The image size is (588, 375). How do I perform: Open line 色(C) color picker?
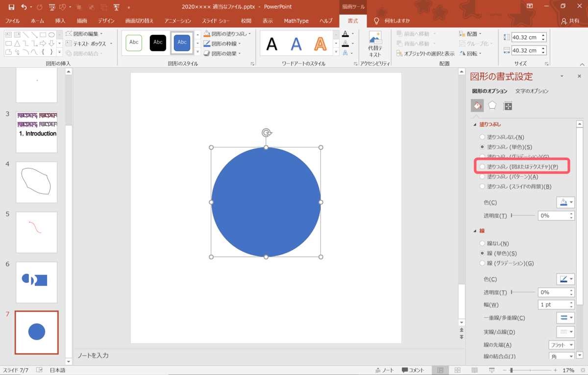coord(565,279)
